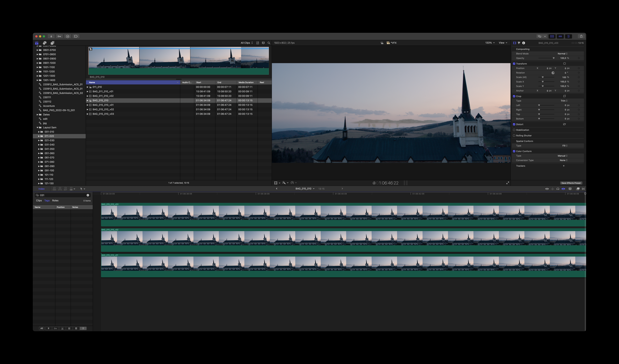Click browser search magnifier icon

click(269, 43)
